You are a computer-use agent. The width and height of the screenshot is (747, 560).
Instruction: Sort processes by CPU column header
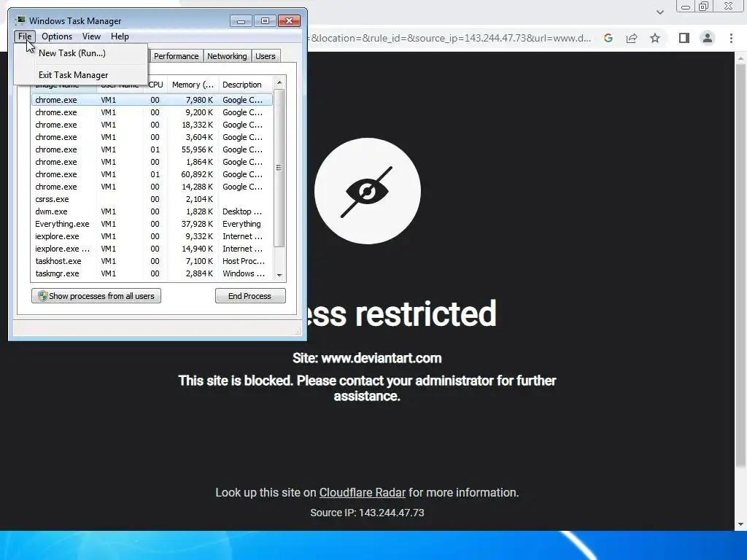tap(155, 85)
